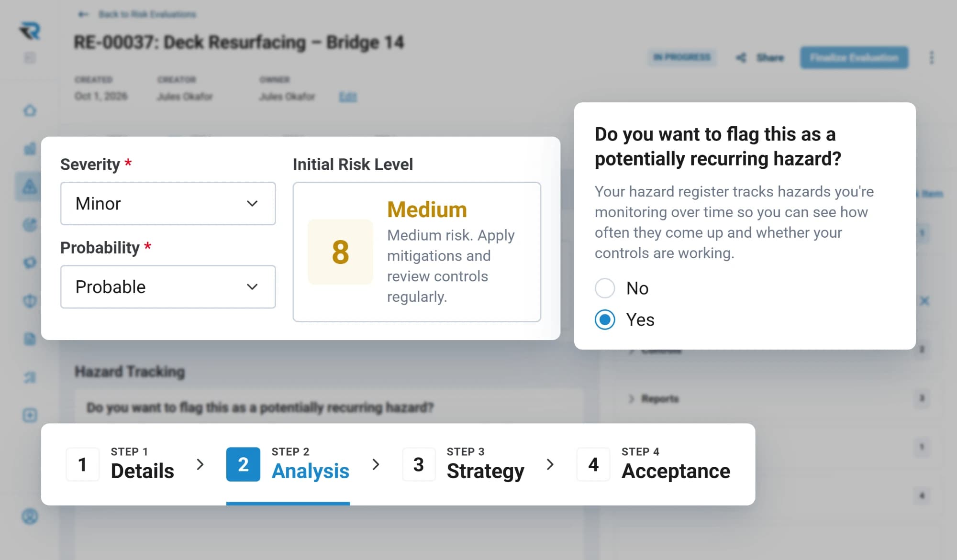The image size is (957, 560).
Task: Click the plus add icon in the sidebar
Action: (x=30, y=415)
